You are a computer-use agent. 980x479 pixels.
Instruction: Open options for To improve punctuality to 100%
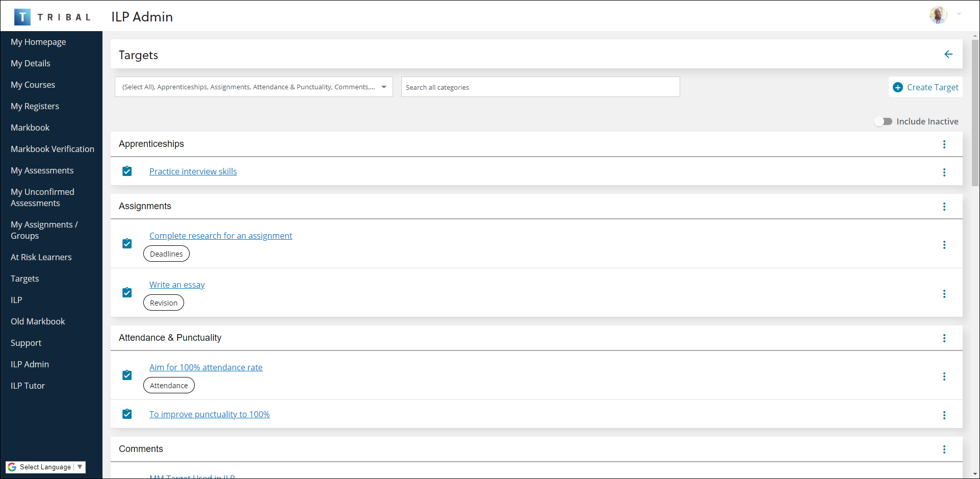click(x=944, y=415)
